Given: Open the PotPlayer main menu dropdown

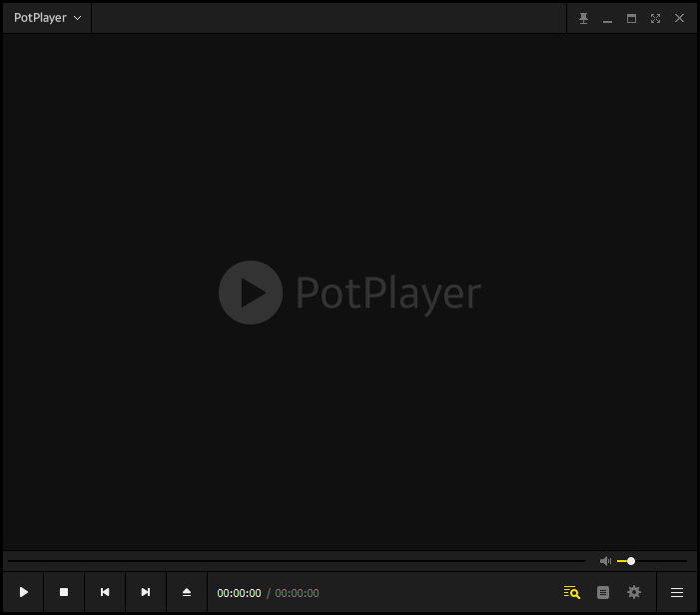Looking at the screenshot, I should [x=47, y=18].
